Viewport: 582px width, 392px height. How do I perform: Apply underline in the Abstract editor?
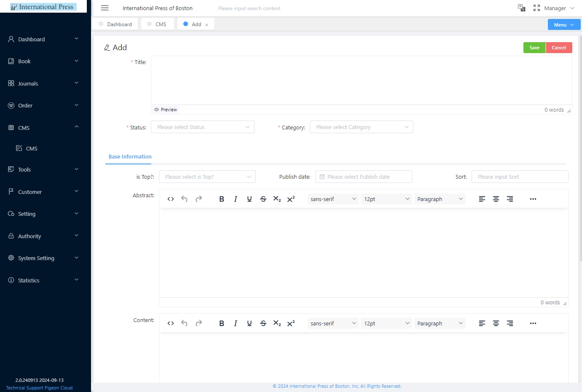click(249, 199)
